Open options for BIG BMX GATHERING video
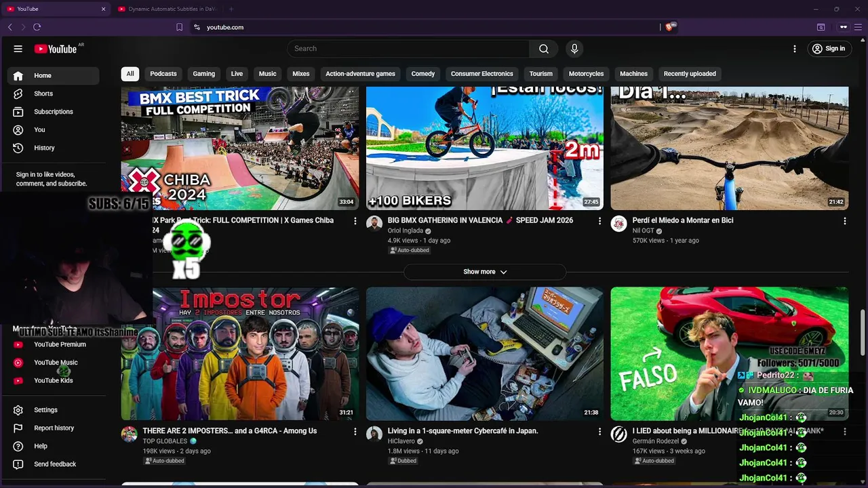The height and width of the screenshot is (488, 868). [x=599, y=221]
